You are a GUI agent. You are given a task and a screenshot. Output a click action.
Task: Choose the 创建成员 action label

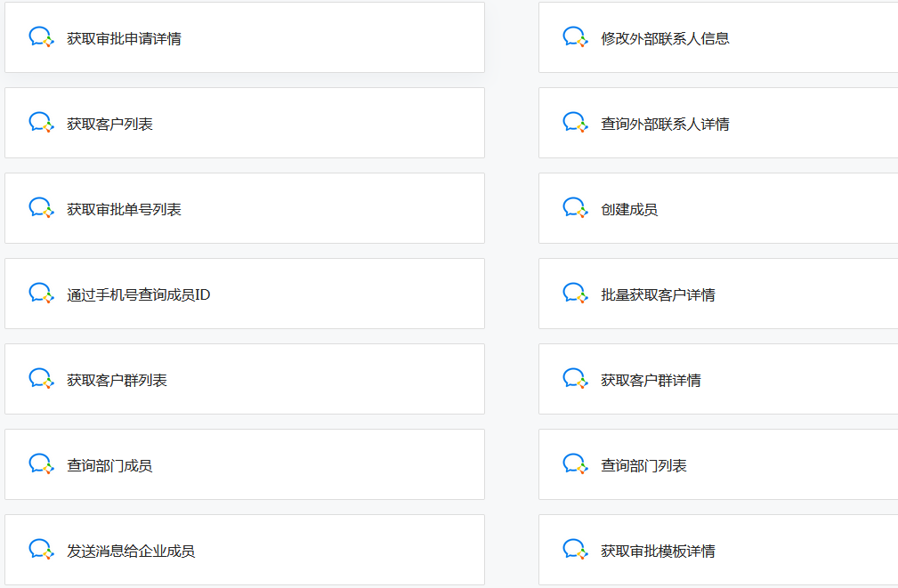point(629,209)
